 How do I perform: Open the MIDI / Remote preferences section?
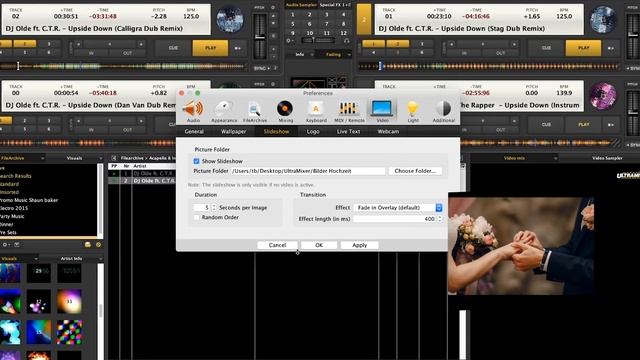tap(349, 111)
